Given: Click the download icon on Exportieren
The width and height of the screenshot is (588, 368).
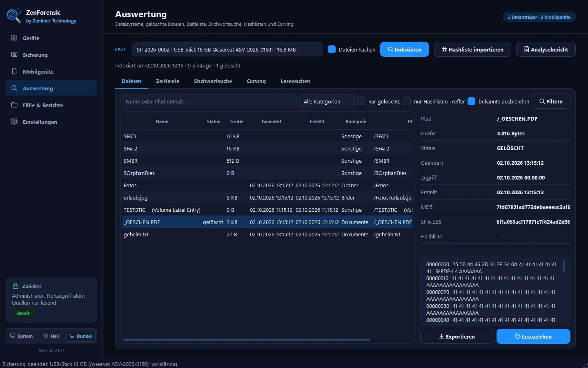Looking at the screenshot, I should click(441, 337).
